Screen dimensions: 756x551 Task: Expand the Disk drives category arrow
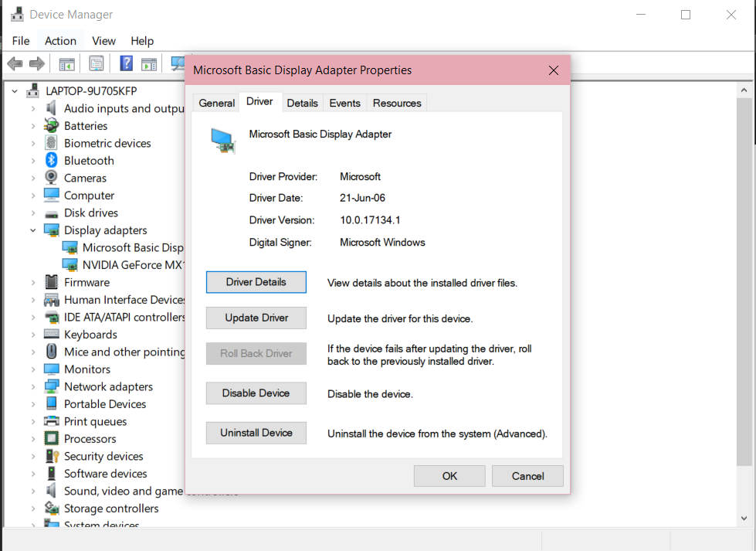point(32,213)
